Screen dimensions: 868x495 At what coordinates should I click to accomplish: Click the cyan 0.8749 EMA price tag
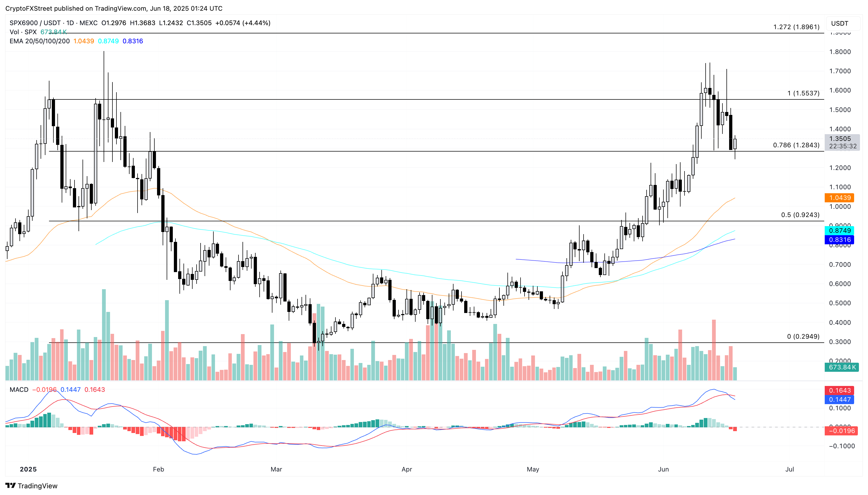click(839, 230)
